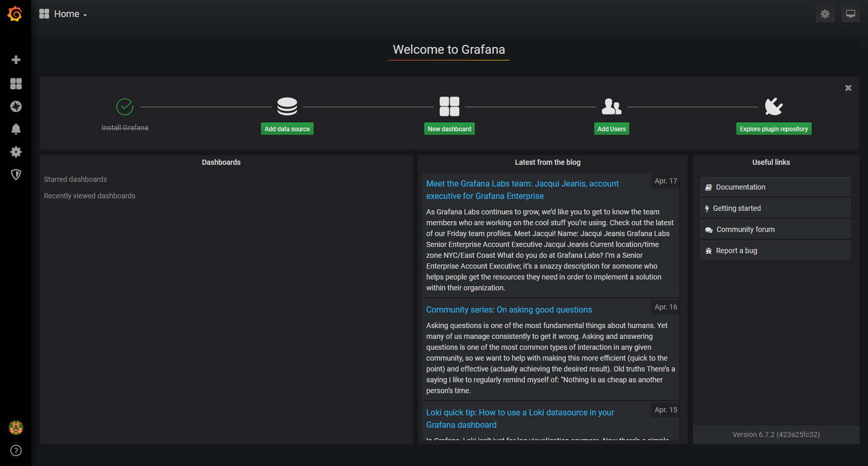The height and width of the screenshot is (466, 868).
Task: Expand the Home dashboard dropdown
Action: click(x=64, y=14)
